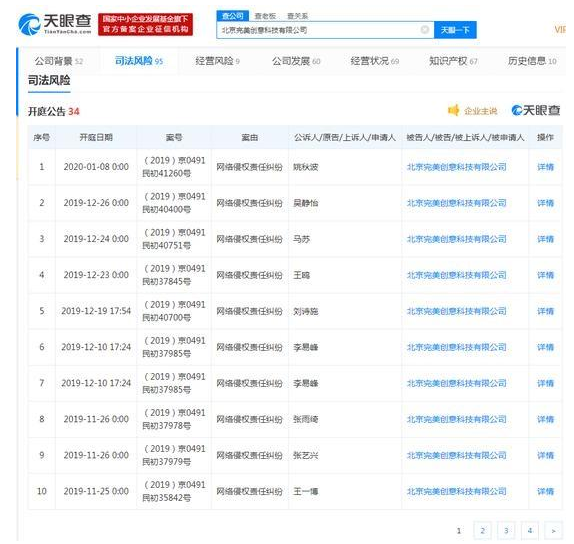Clear the search box with the X icon
Screen dimensions: 574x544
pos(425,30)
